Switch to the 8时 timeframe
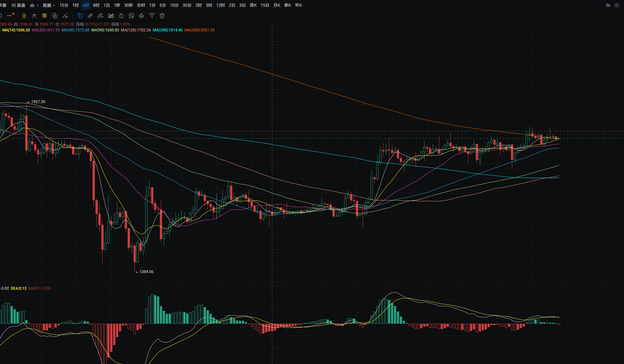 (96, 5)
